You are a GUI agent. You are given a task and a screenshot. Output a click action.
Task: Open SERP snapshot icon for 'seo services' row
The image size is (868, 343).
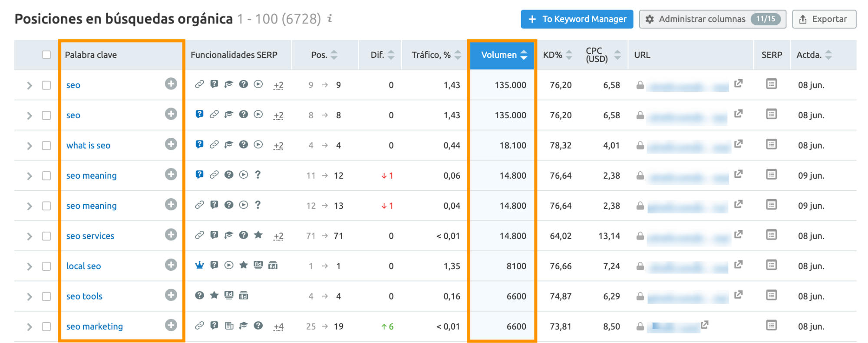tap(771, 235)
